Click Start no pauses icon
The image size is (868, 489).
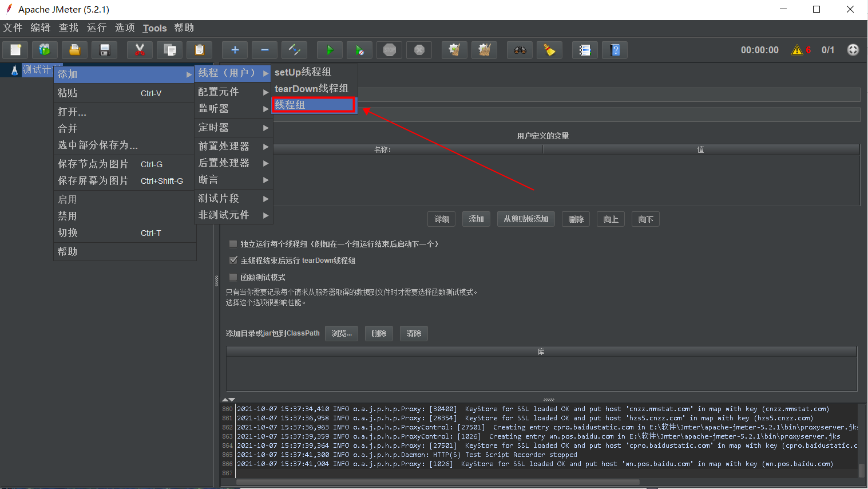tap(359, 50)
